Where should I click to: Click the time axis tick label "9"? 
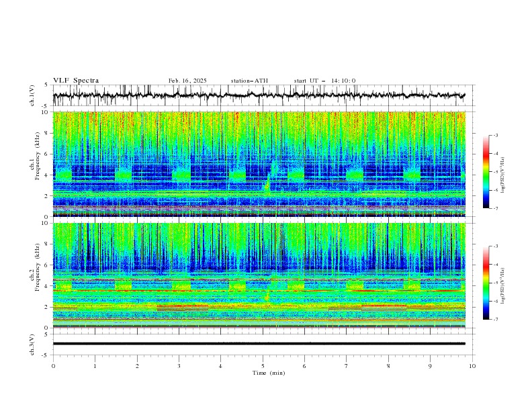[x=430, y=366]
